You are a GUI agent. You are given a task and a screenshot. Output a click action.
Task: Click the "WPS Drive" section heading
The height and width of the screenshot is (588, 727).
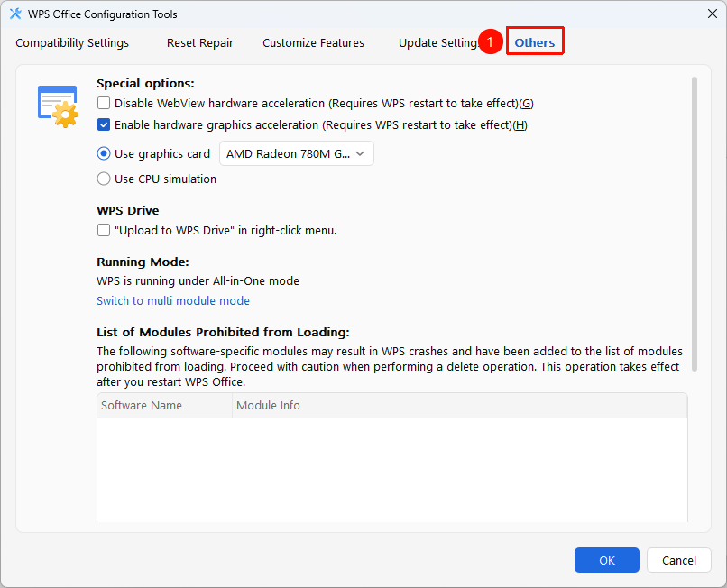(128, 210)
